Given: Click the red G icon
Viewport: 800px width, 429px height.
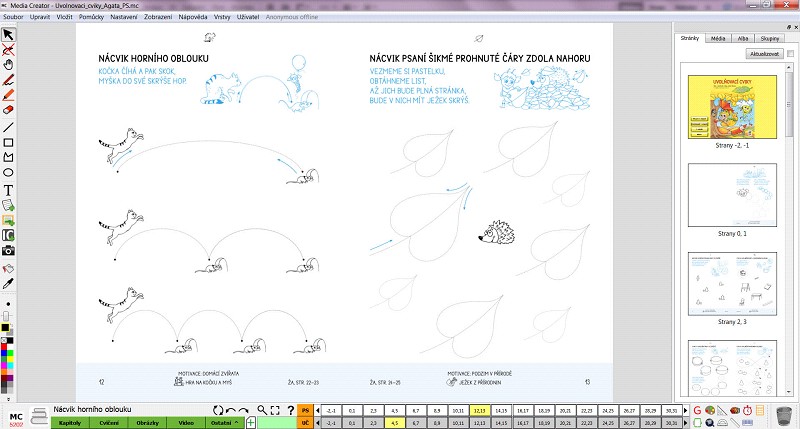Looking at the screenshot, I should pos(698,410).
